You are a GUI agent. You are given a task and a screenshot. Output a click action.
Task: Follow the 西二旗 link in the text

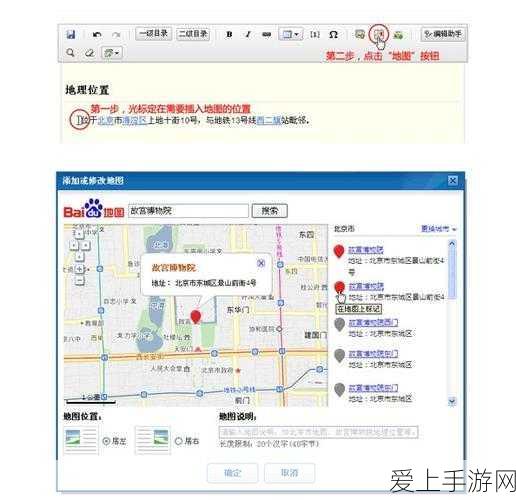(268, 120)
